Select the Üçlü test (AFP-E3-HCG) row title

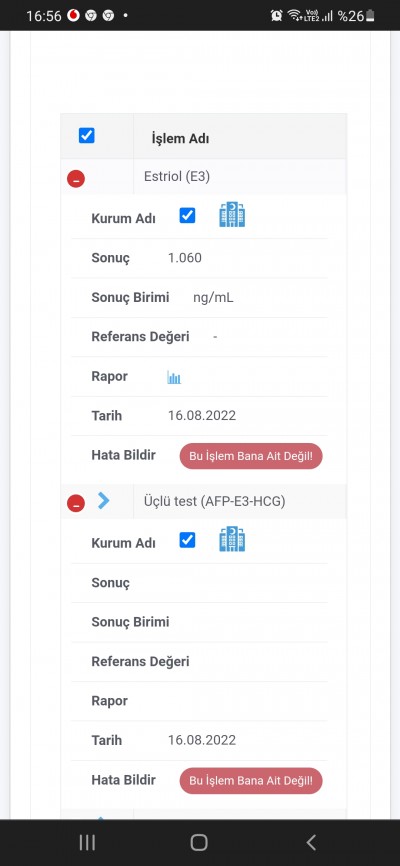pos(214,501)
